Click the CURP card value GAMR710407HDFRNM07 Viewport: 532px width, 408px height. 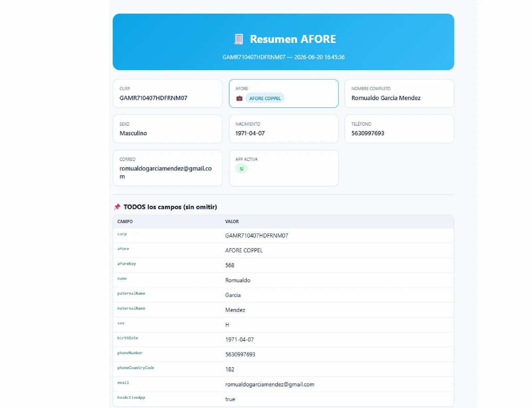coord(153,98)
